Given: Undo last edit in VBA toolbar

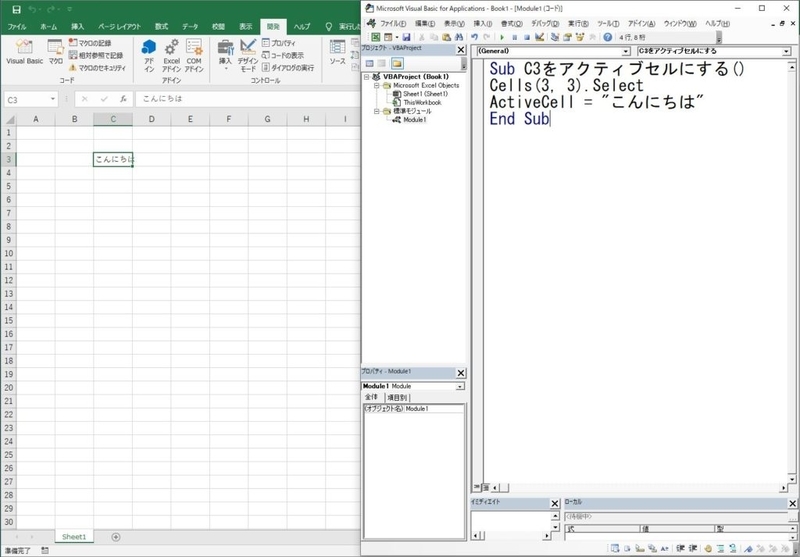Looking at the screenshot, I should tap(474, 37).
